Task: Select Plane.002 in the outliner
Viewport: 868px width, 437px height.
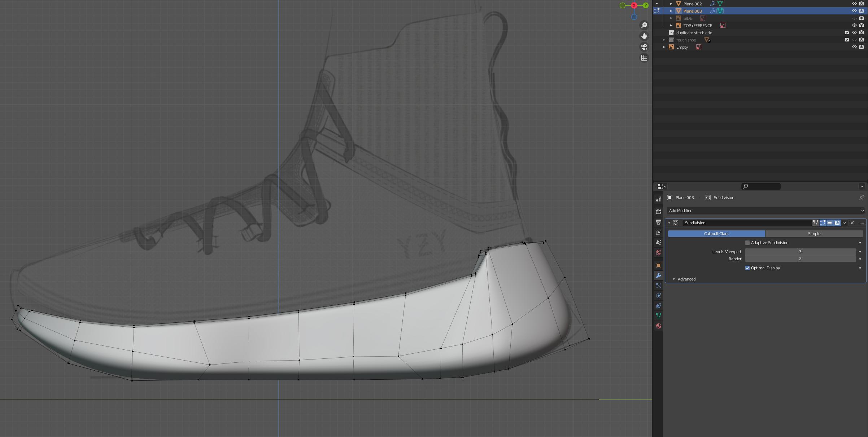Action: pyautogui.click(x=692, y=4)
